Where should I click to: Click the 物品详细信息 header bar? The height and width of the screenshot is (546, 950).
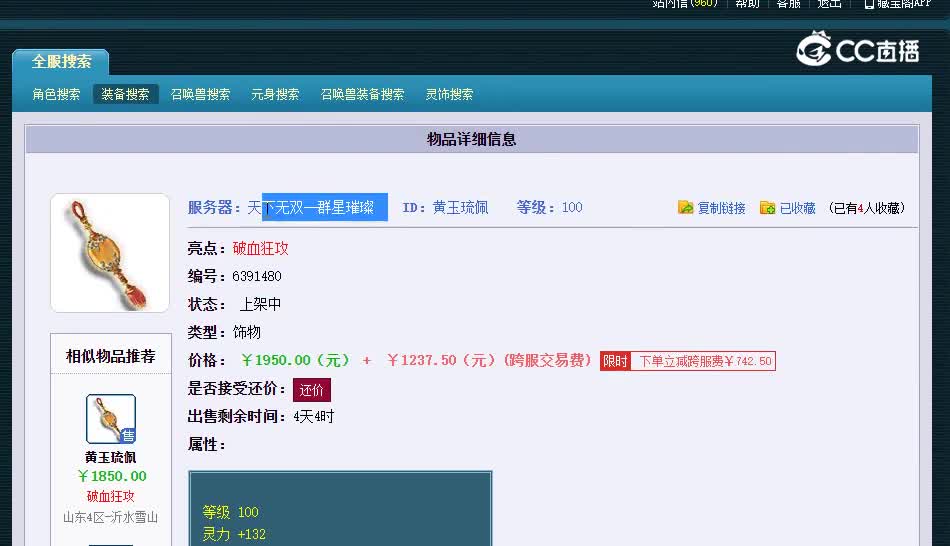471,139
